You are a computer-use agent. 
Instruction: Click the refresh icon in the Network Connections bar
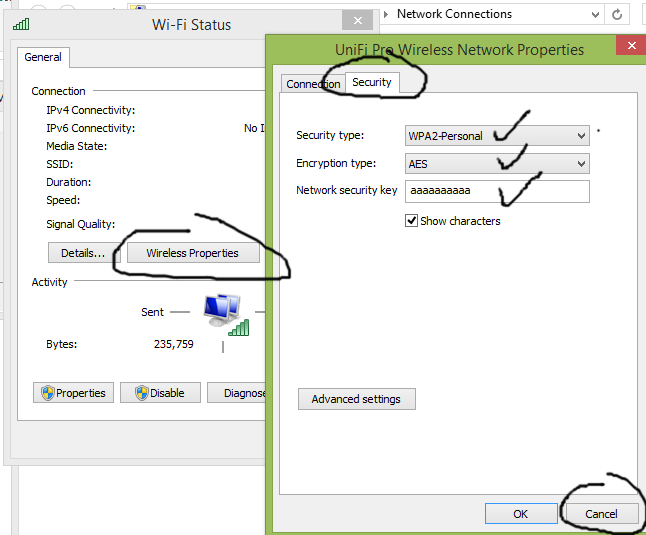(x=617, y=14)
